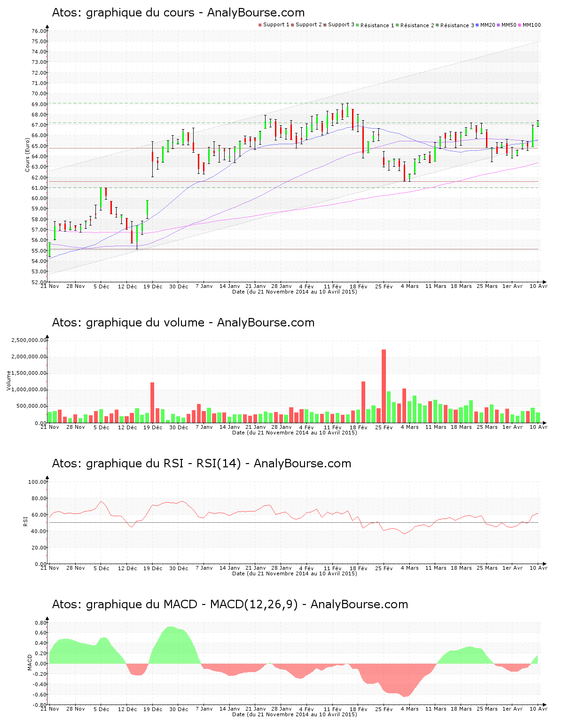Select the 'MM50' legend label
Screen dimensions: 564x728
tap(509, 25)
